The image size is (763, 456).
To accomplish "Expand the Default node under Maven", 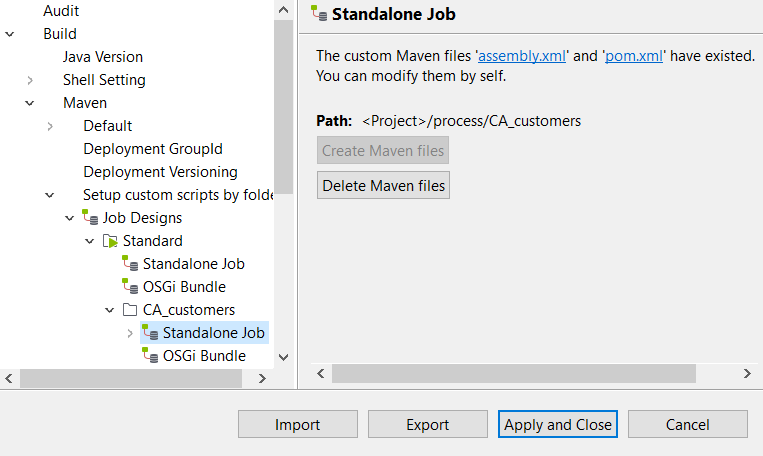I will [50, 126].
